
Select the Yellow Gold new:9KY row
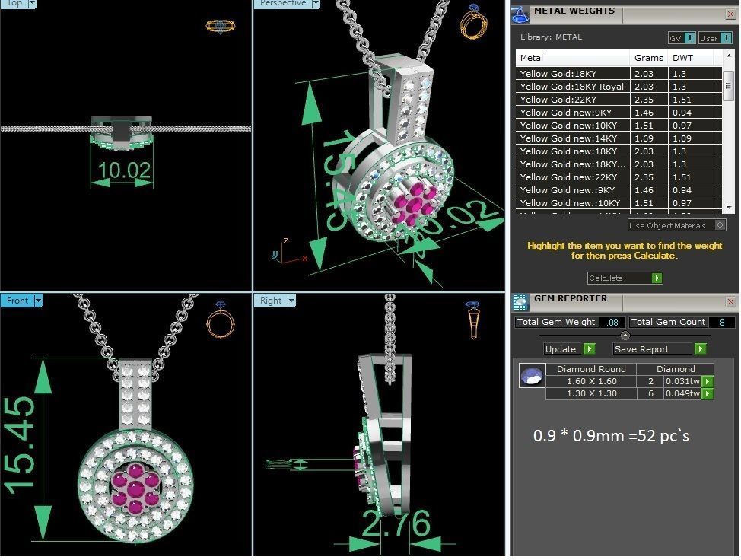point(619,113)
